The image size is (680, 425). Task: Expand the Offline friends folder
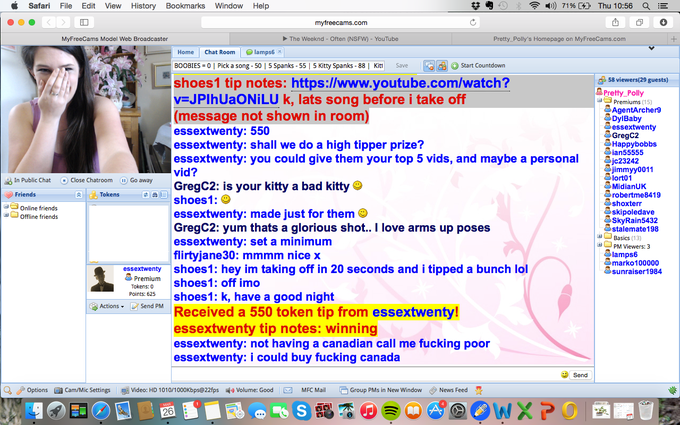6,215
